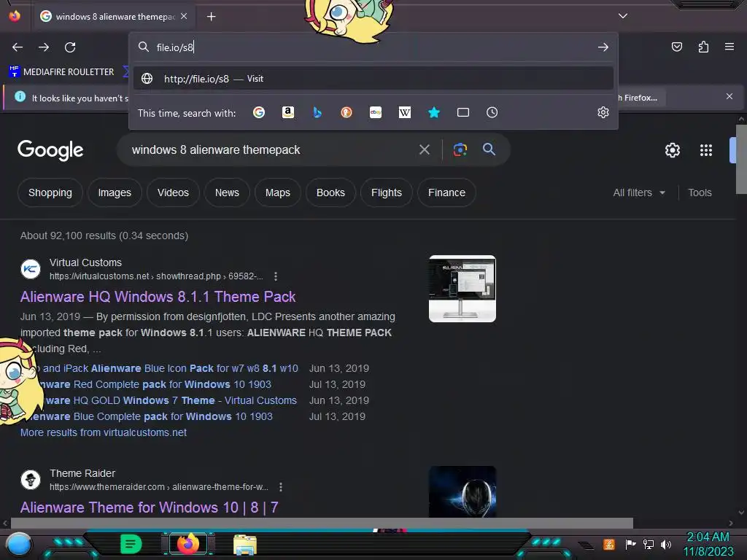747x560 pixels.
Task: Search this time with Bing
Action: 317,112
